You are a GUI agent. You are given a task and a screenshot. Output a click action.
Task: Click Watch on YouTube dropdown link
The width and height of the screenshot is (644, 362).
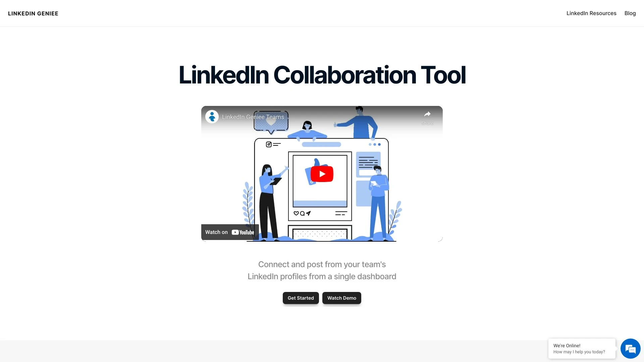click(x=230, y=232)
